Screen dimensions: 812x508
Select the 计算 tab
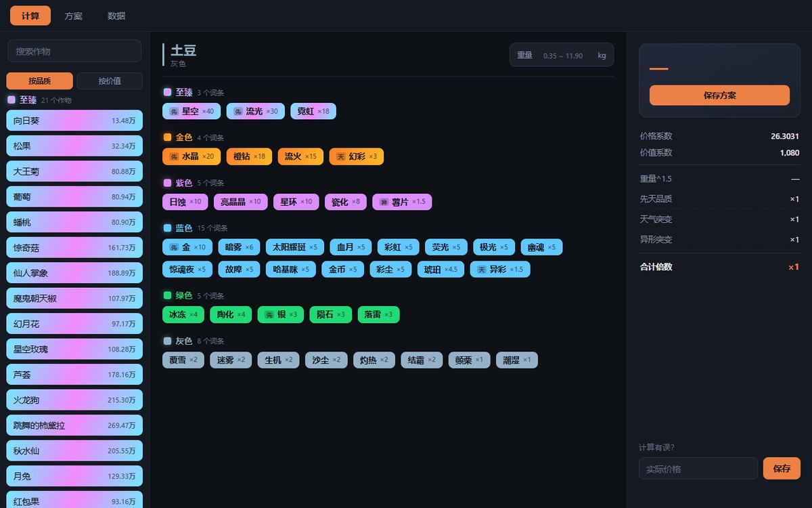tap(30, 16)
